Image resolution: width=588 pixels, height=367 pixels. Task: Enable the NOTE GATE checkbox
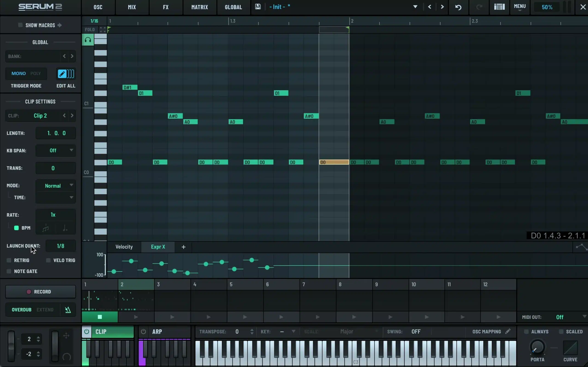pos(9,271)
